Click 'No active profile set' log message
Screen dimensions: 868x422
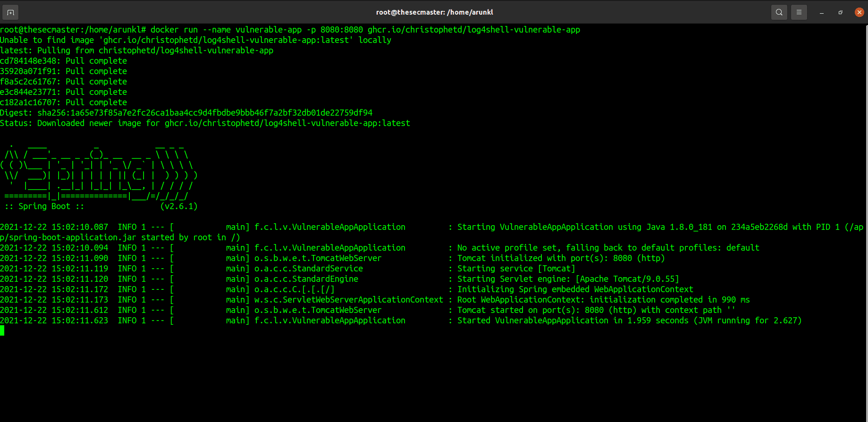tap(608, 248)
